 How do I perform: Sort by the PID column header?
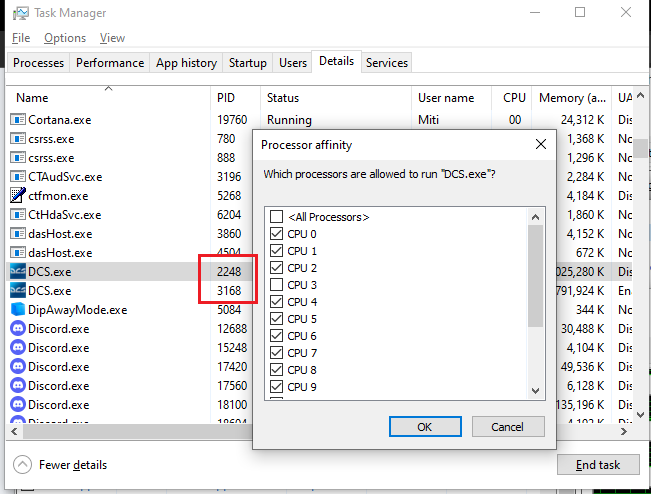(x=235, y=98)
